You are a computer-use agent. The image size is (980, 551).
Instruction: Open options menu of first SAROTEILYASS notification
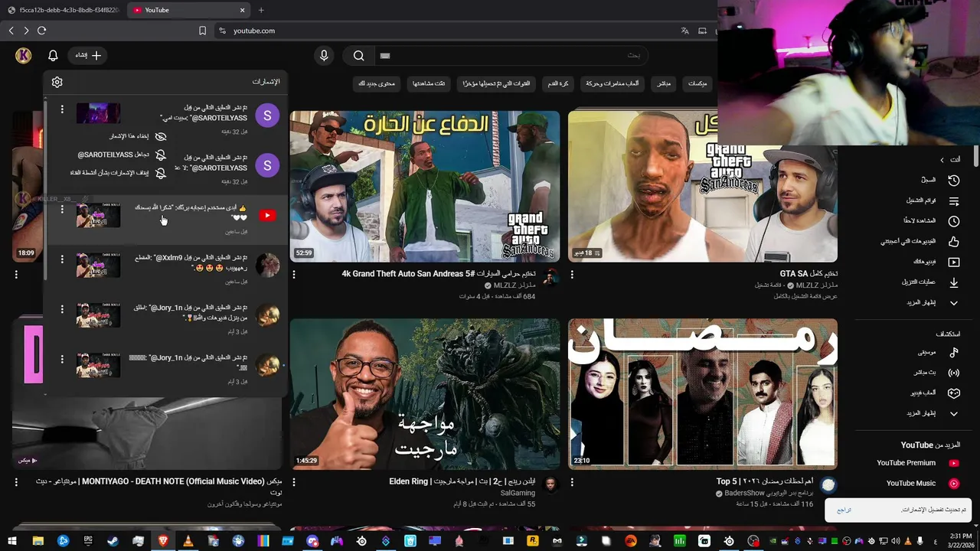click(x=63, y=109)
